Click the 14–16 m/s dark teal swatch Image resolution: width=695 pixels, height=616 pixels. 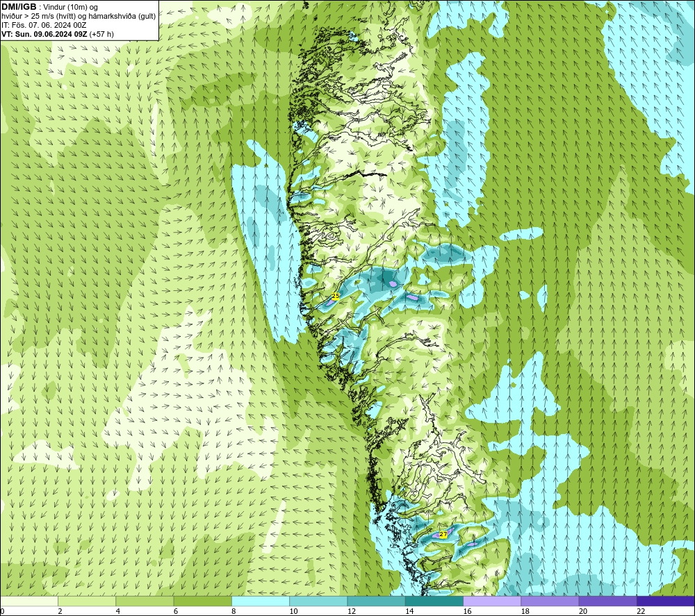pos(434,601)
